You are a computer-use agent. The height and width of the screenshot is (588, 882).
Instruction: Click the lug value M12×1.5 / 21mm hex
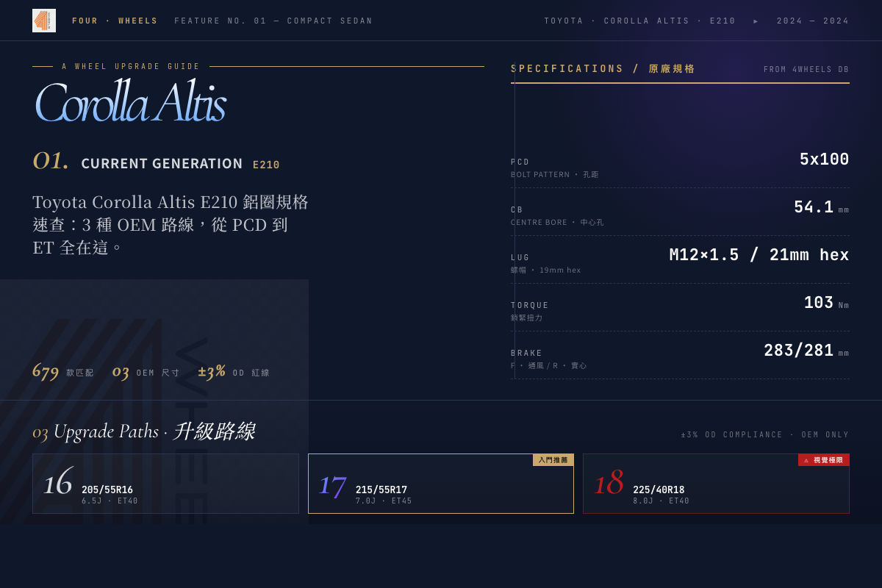[759, 255]
